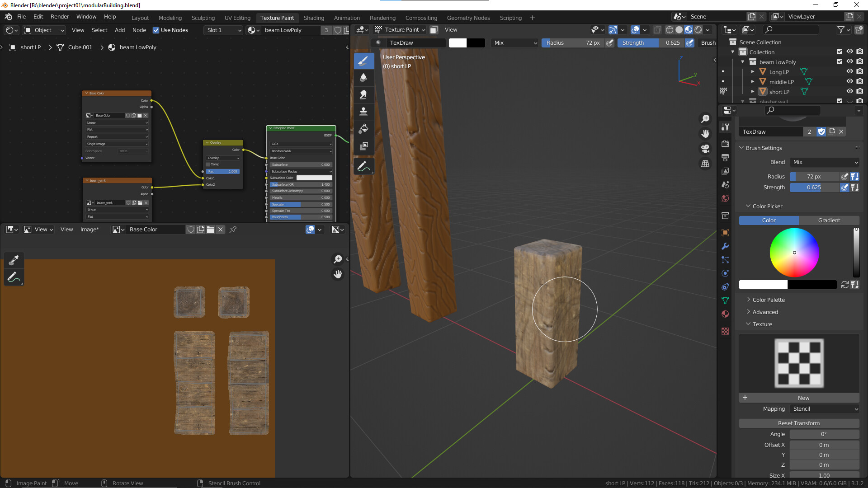The width and height of the screenshot is (868, 488).
Task: Open the Render menu
Action: (x=60, y=17)
